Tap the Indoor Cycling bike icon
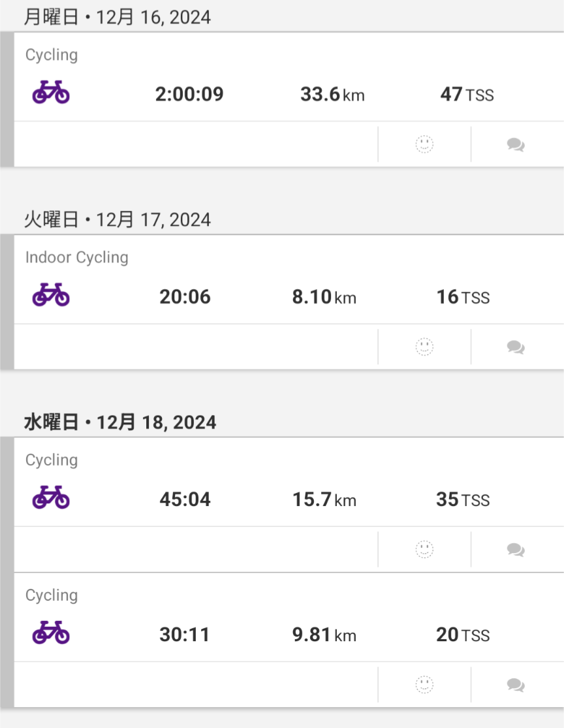Viewport: 564px width, 728px height. (x=51, y=296)
